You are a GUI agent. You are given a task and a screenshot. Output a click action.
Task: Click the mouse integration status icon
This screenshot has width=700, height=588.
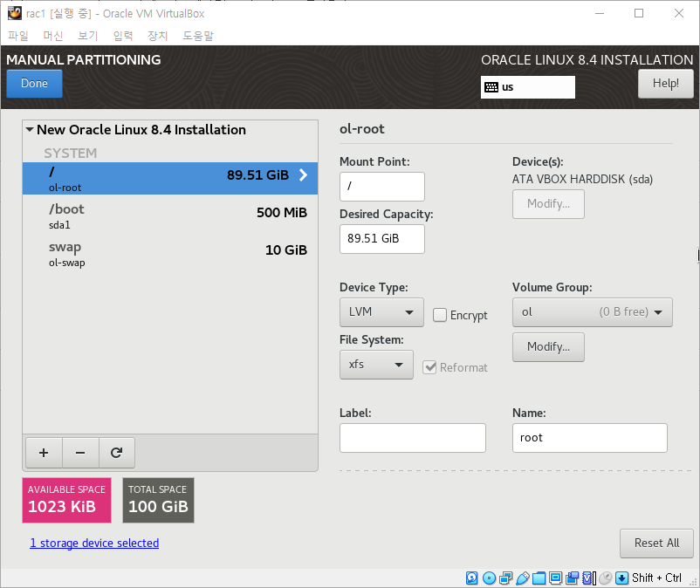coord(606,578)
